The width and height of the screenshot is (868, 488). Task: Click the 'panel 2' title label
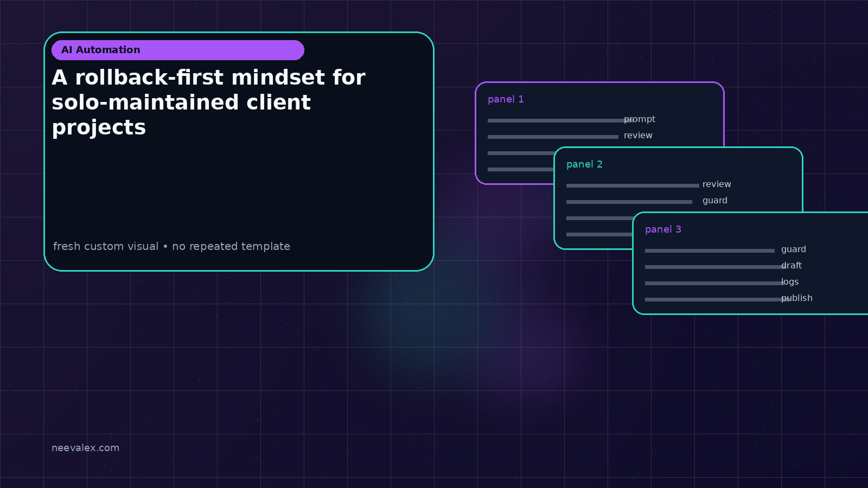[584, 164]
